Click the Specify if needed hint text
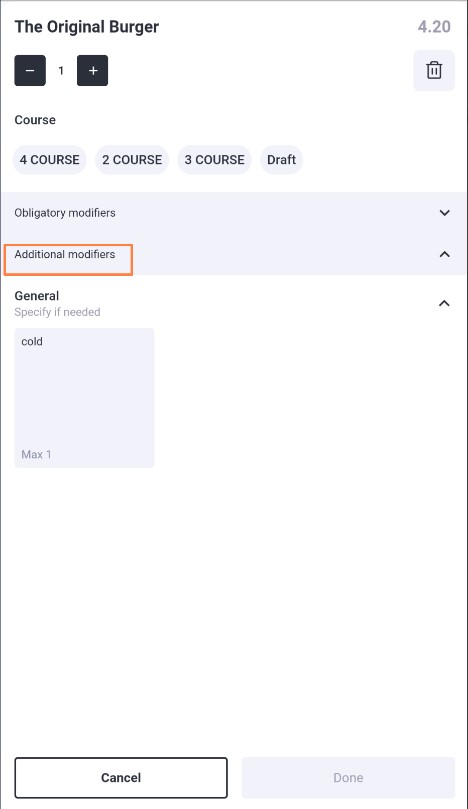Viewport: 468px width, 809px height. (x=57, y=312)
